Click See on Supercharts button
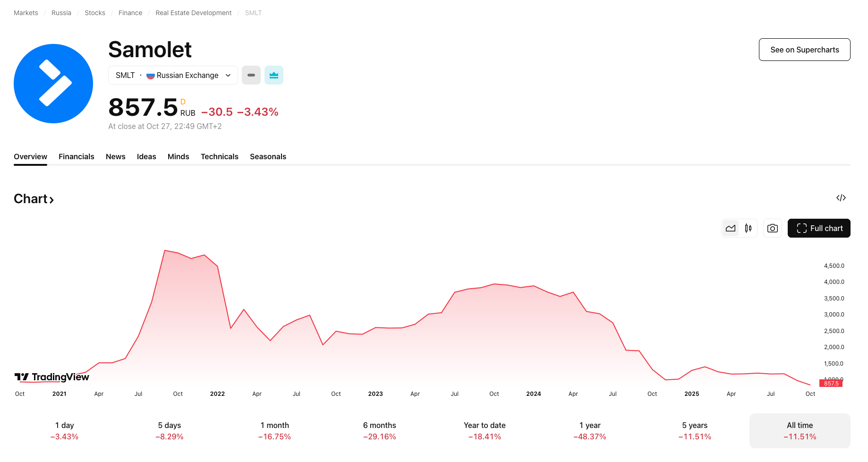Viewport: 868px width, 462px height. 805,50
